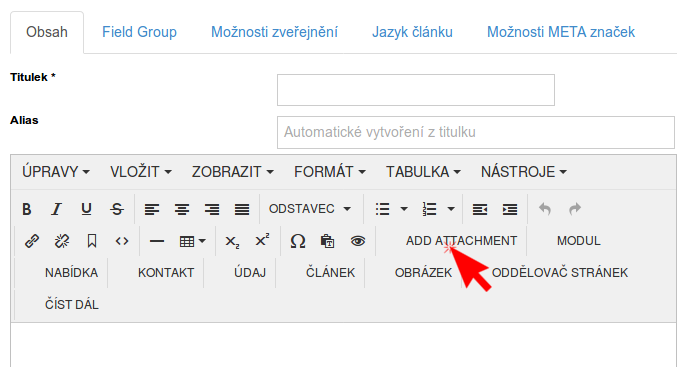Screen dimensions: 686x367
Task: Increase indent of paragraph
Action: [x=510, y=209]
